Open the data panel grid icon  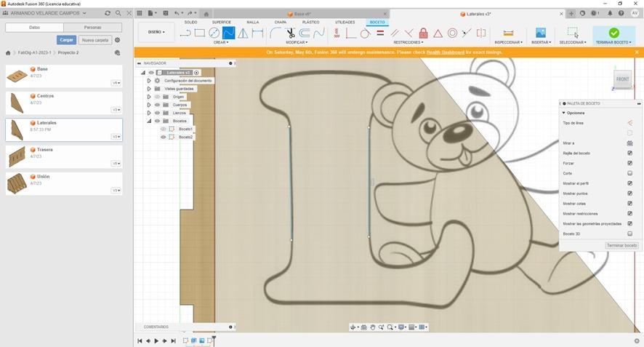140,13
